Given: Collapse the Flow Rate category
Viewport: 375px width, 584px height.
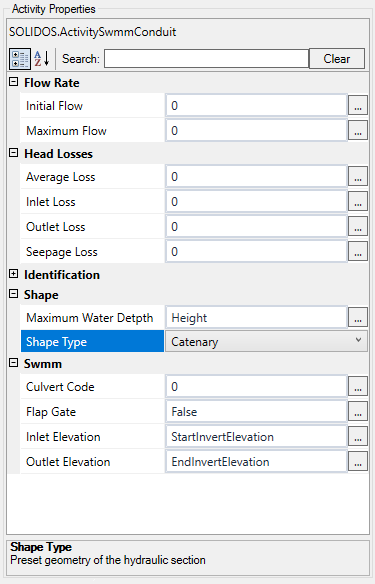Looking at the screenshot, I should 13,82.
